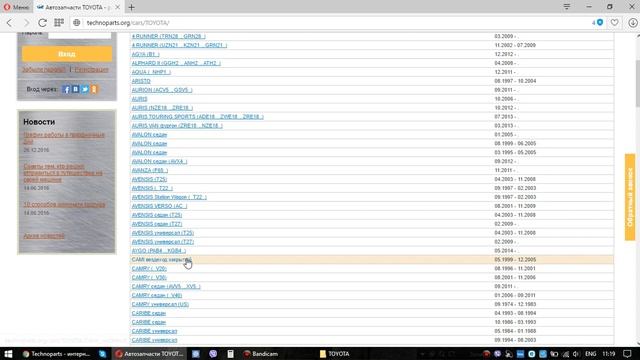Open the '10 способов' news article
Screen dimensions: 640x360
[x=64, y=204]
